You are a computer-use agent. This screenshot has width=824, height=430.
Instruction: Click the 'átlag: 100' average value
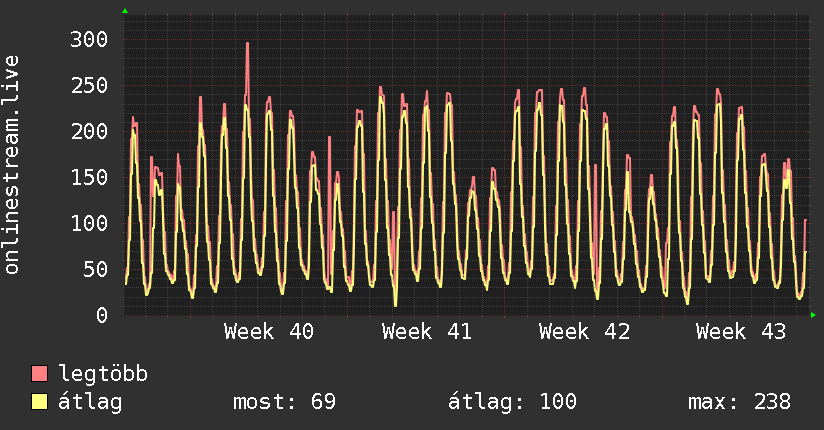(x=512, y=402)
